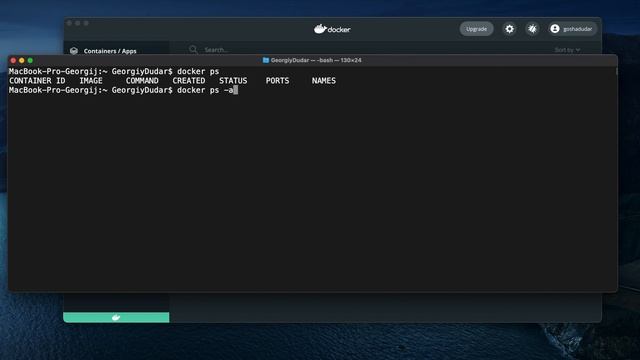
Task: Open the goshadudar account menu
Action: click(x=572, y=29)
